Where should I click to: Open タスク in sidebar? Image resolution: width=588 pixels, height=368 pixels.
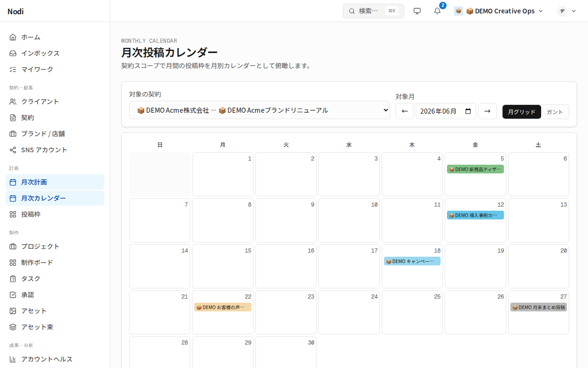pos(55,278)
